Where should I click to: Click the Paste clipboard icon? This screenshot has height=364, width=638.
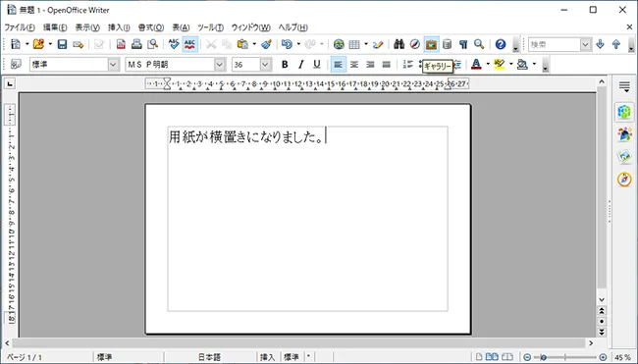[x=242, y=44]
